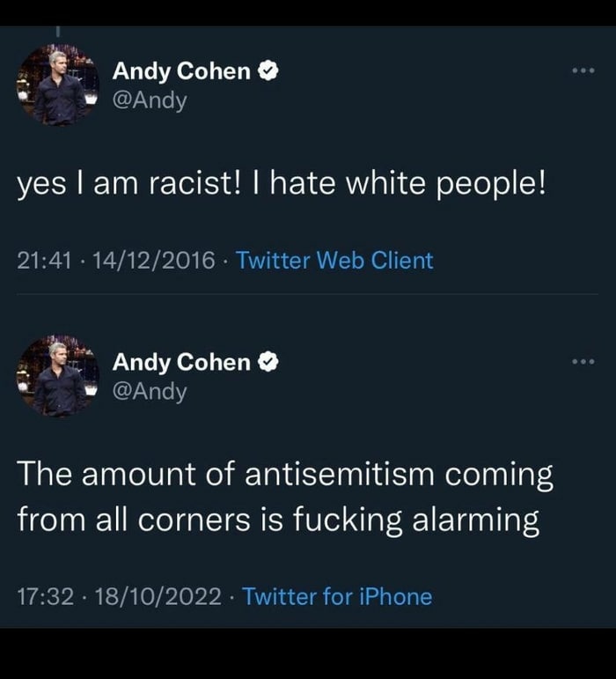Click the 21:41 timestamp
Viewport: 616px width, 679px height.
point(44,261)
